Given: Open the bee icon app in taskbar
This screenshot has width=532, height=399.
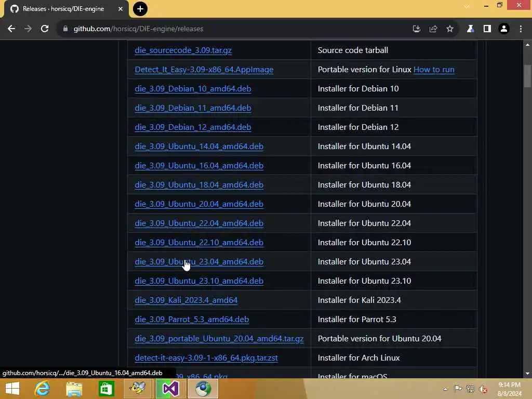Looking at the screenshot, I should coord(138,389).
